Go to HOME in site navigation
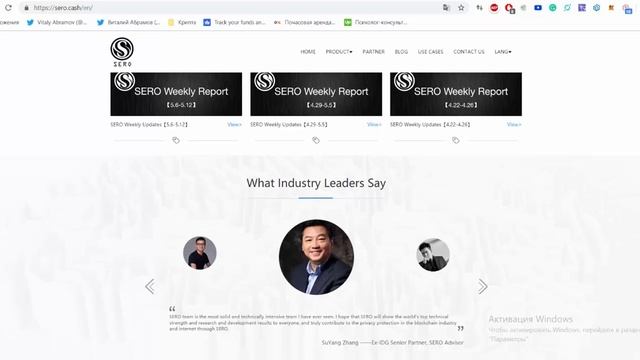 [308, 52]
